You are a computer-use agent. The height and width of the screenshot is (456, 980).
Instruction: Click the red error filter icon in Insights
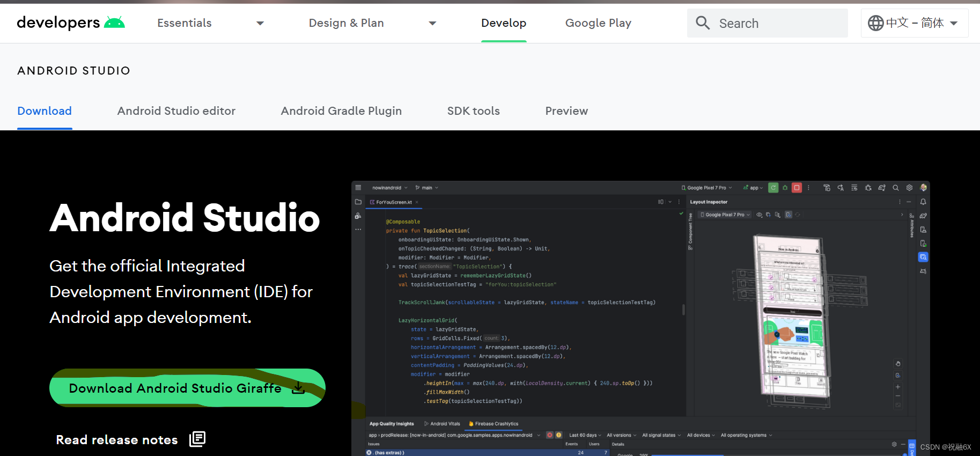550,435
